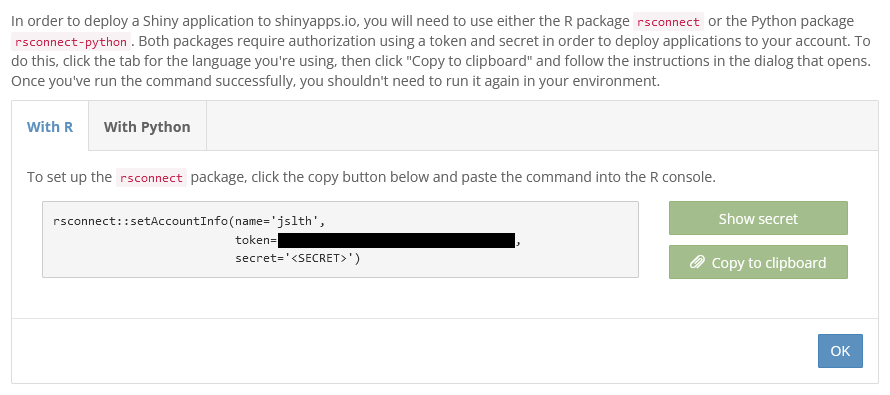Click the paperclip icon on Copy to clipboard
Viewport: 890px width, 395px height.
(698, 263)
